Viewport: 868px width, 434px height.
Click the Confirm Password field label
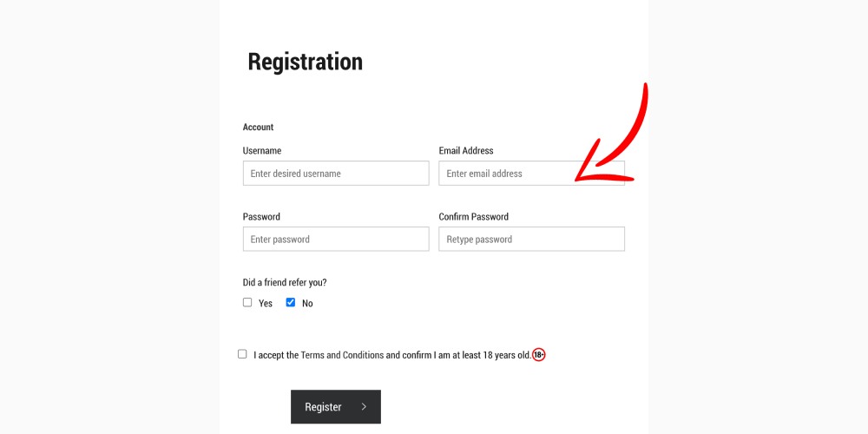(x=474, y=216)
